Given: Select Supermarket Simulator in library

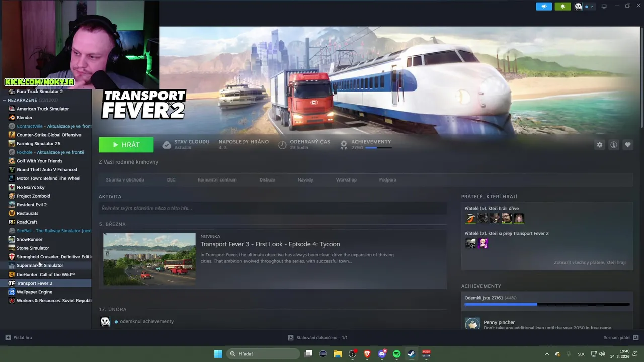Looking at the screenshot, I should click(40, 265).
